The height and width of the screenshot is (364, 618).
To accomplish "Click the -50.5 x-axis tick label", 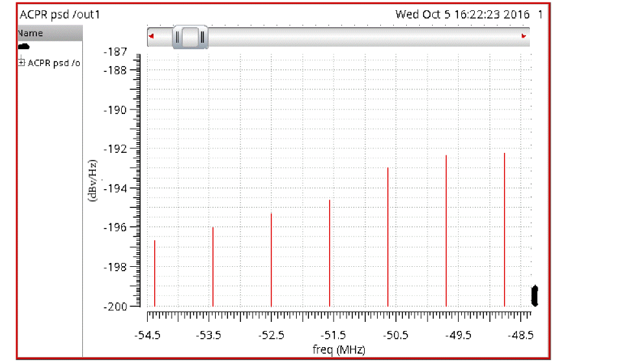I will [396, 336].
